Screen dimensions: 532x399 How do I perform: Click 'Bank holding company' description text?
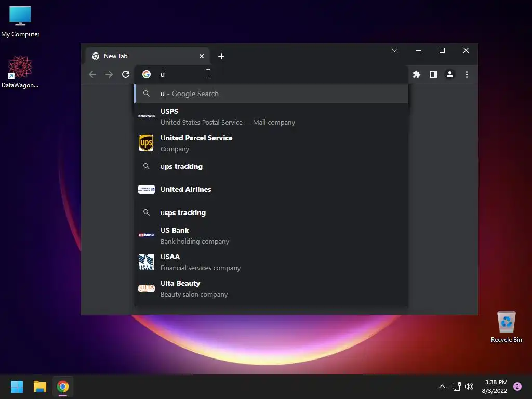[x=195, y=242]
